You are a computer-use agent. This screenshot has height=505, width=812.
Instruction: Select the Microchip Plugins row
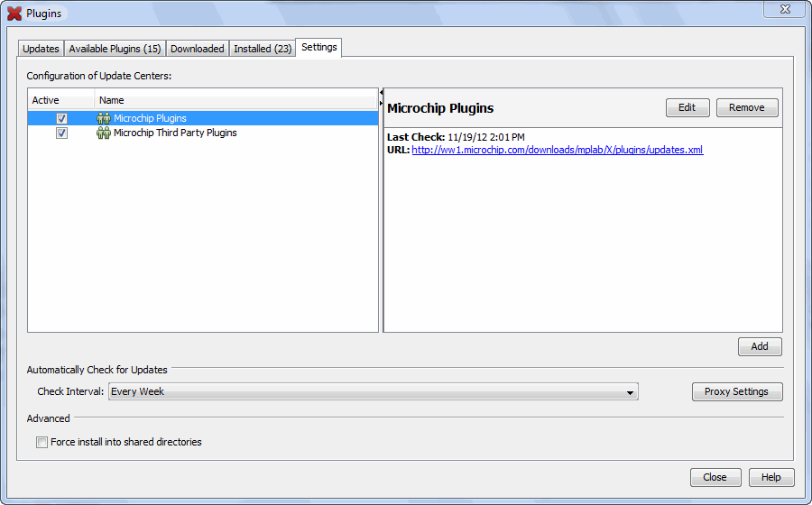coord(203,118)
